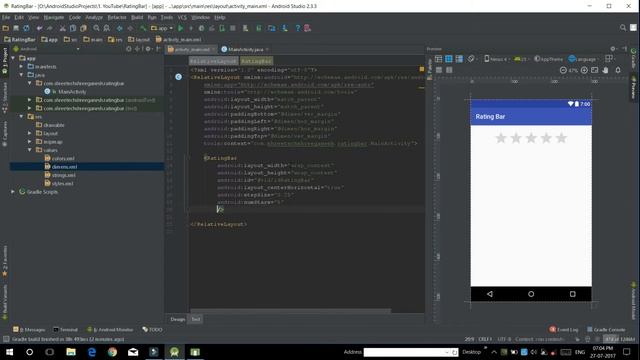
Task: Open the Android Monitor tool window
Action: pyautogui.click(x=110, y=329)
